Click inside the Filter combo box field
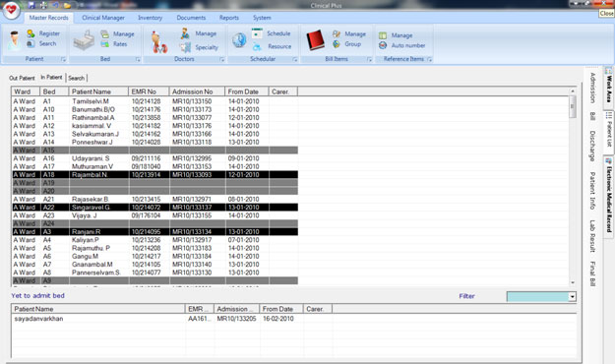 [x=537, y=296]
